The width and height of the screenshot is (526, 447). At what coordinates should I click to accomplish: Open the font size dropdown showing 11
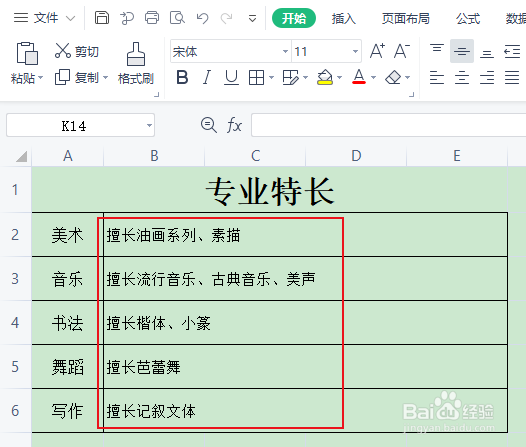[355, 51]
